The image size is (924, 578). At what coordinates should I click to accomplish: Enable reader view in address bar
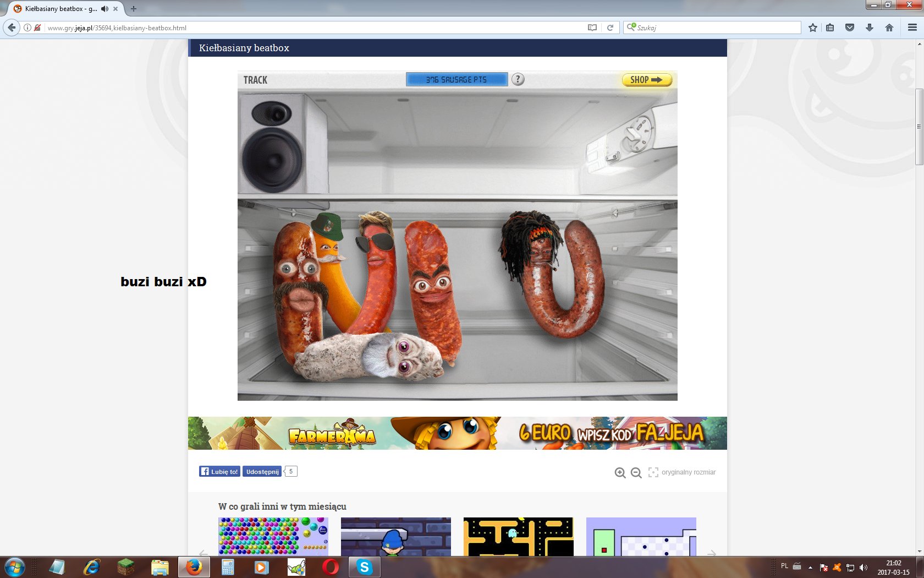click(592, 28)
